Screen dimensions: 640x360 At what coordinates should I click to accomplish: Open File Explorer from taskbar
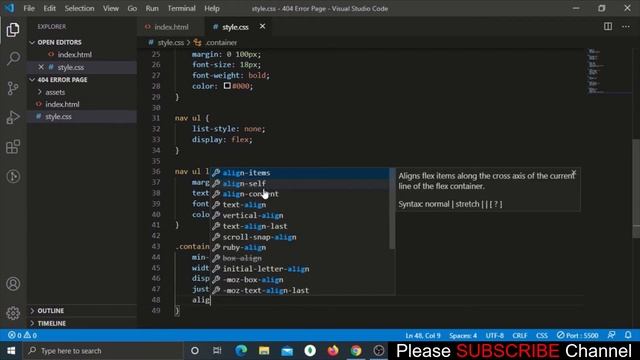[264, 351]
